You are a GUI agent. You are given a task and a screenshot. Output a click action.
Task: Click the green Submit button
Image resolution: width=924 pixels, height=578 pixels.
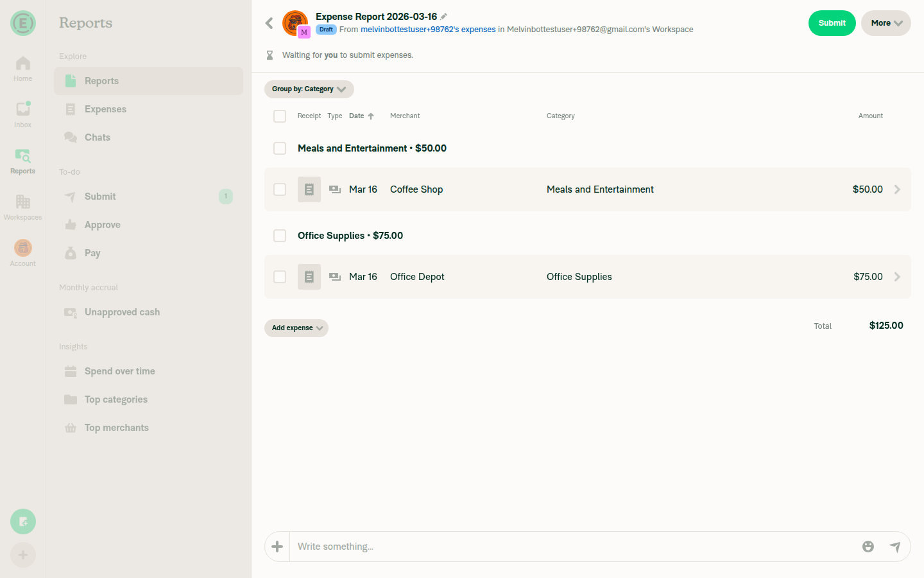coord(832,22)
